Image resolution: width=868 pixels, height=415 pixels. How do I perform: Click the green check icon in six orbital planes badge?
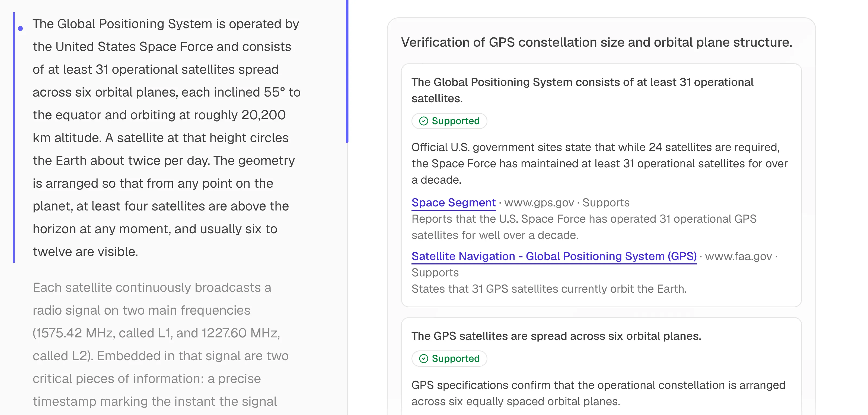point(423,358)
